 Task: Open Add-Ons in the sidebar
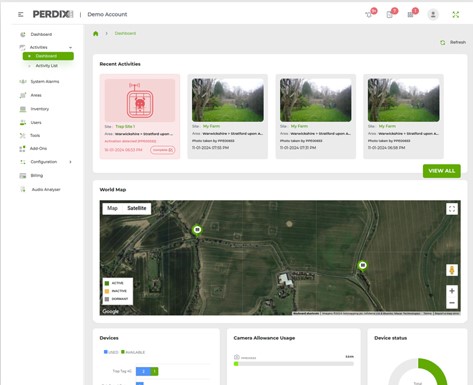(x=38, y=148)
